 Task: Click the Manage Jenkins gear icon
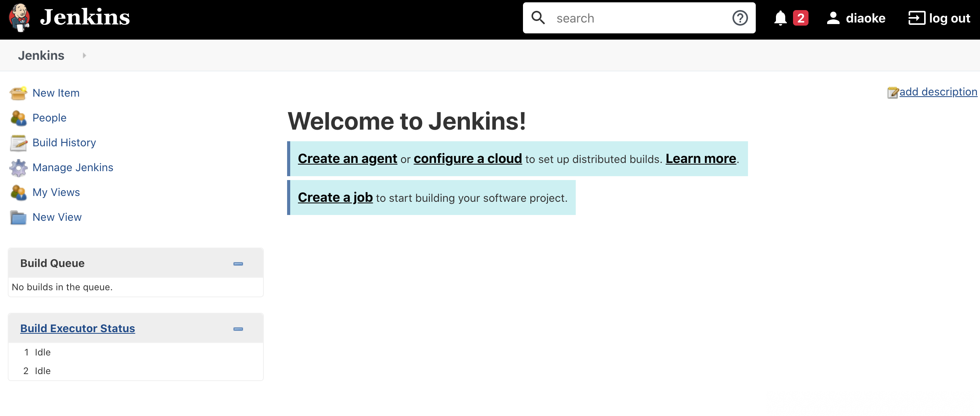point(18,168)
